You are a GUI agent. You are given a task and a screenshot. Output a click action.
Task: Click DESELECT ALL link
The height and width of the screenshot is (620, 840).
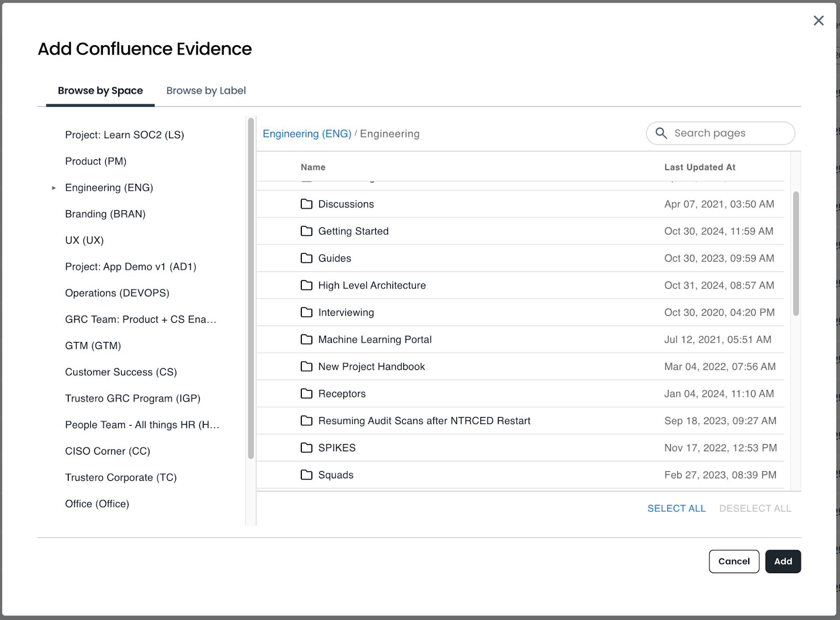(755, 508)
